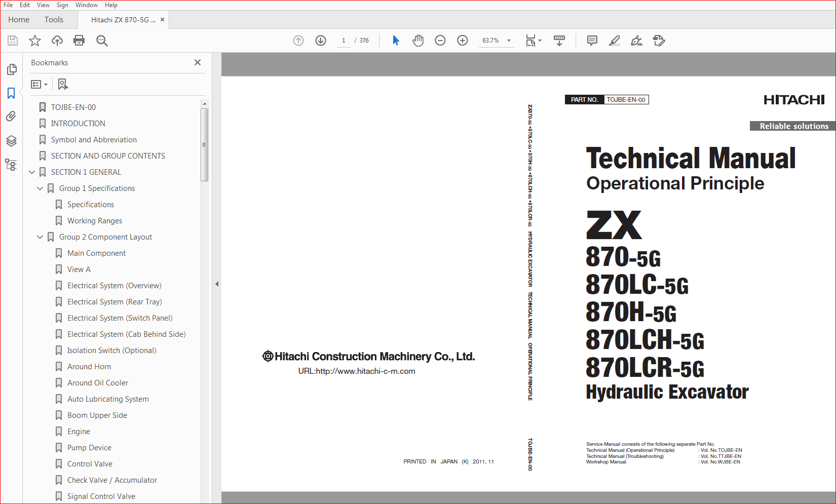Click the read mode keyboard-scroll icon
Viewport: 836px width, 504px height.
559,41
